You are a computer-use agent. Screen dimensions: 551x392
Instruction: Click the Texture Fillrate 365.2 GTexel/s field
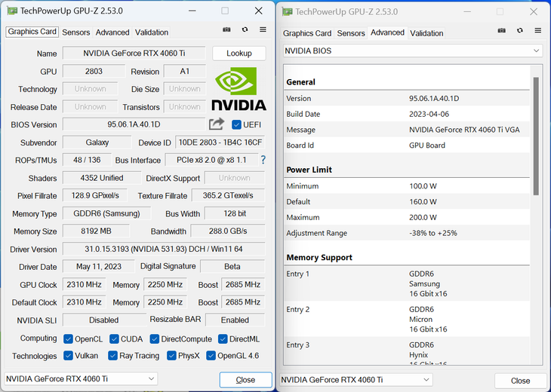[x=228, y=195]
